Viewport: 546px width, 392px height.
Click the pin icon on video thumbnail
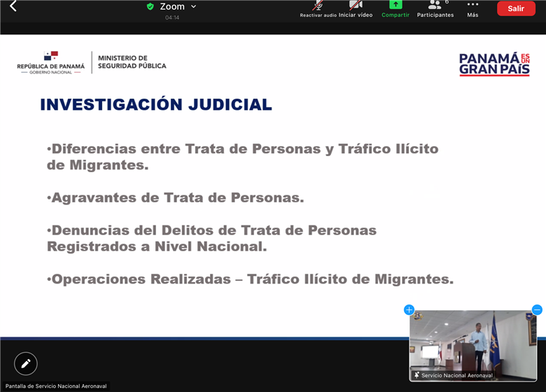click(x=416, y=375)
